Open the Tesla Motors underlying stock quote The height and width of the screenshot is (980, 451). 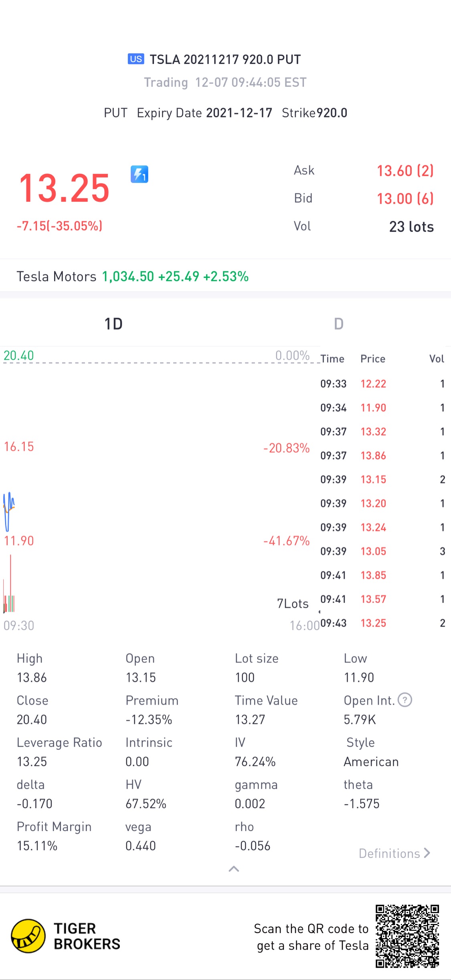coord(133,276)
